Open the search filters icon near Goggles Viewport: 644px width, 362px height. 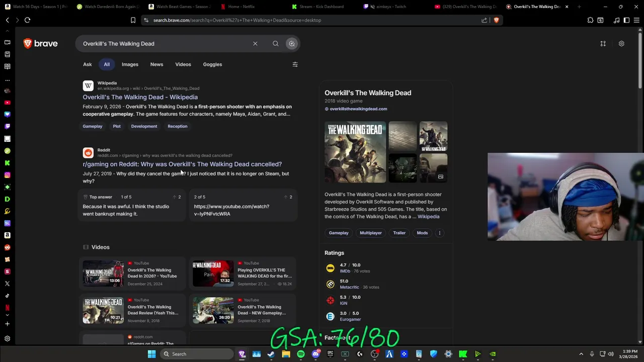[295, 64]
